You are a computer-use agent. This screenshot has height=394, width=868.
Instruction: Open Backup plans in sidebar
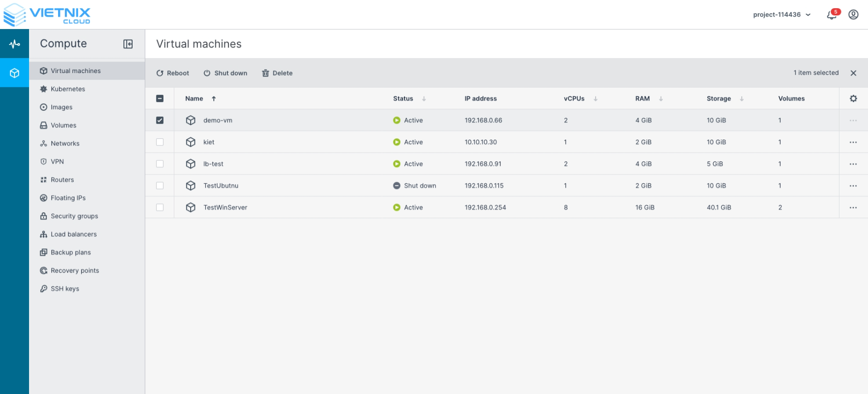coord(87,252)
